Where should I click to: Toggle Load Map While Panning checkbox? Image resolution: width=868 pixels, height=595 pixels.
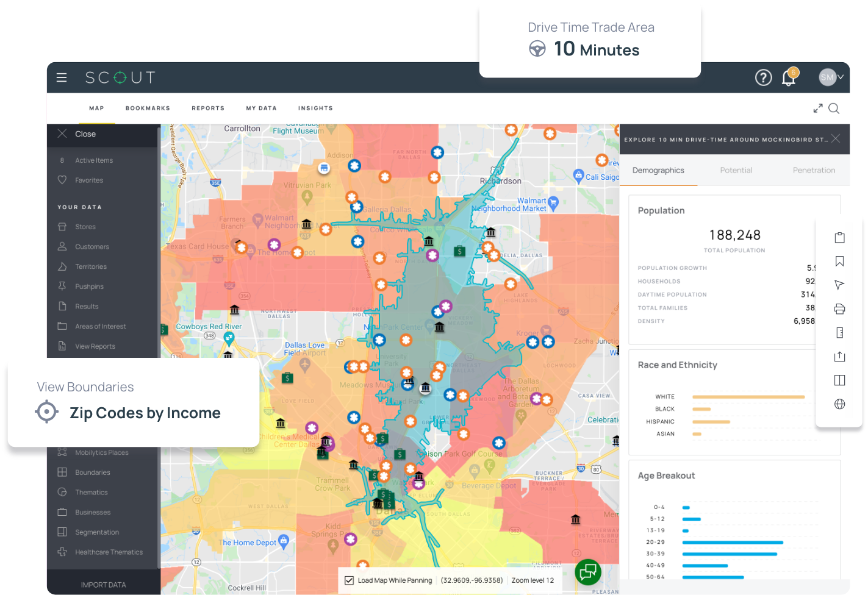point(350,580)
